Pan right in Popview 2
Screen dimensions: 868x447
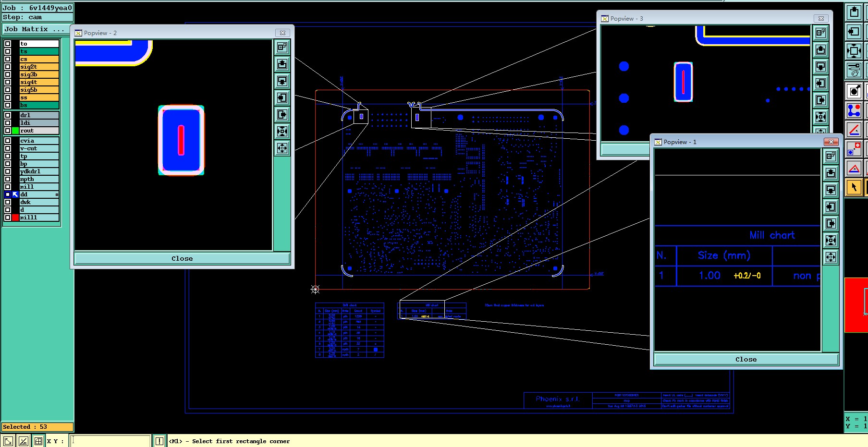click(282, 114)
